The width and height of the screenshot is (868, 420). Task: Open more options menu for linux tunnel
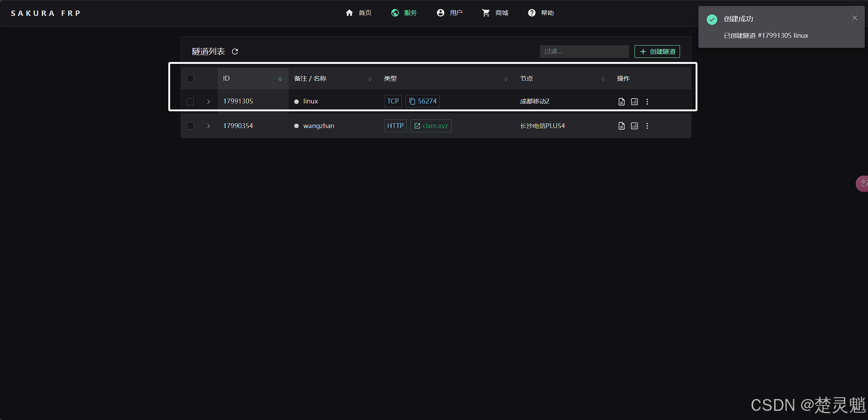click(x=647, y=102)
